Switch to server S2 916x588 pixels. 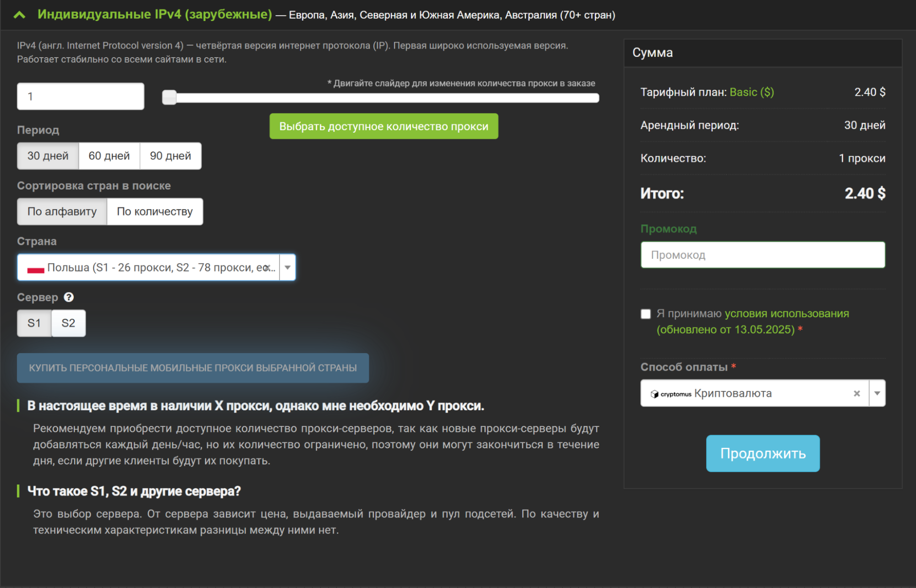pos(68,323)
